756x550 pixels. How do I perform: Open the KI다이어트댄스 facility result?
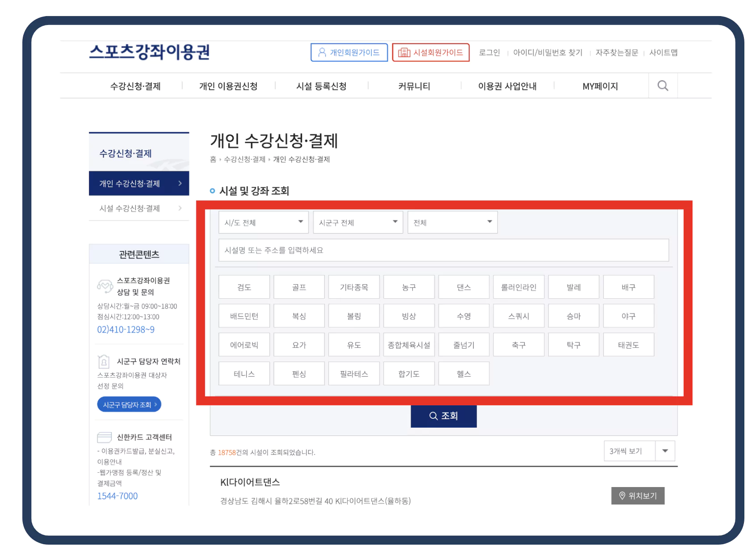click(x=250, y=482)
